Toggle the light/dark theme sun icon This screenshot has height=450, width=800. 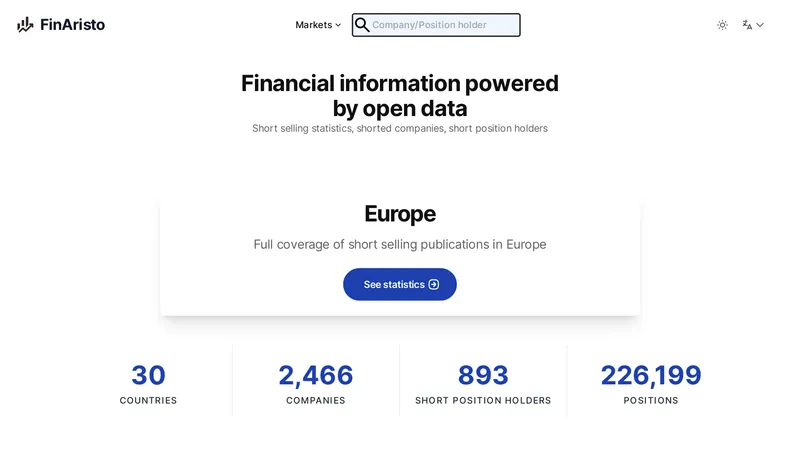pyautogui.click(x=722, y=25)
